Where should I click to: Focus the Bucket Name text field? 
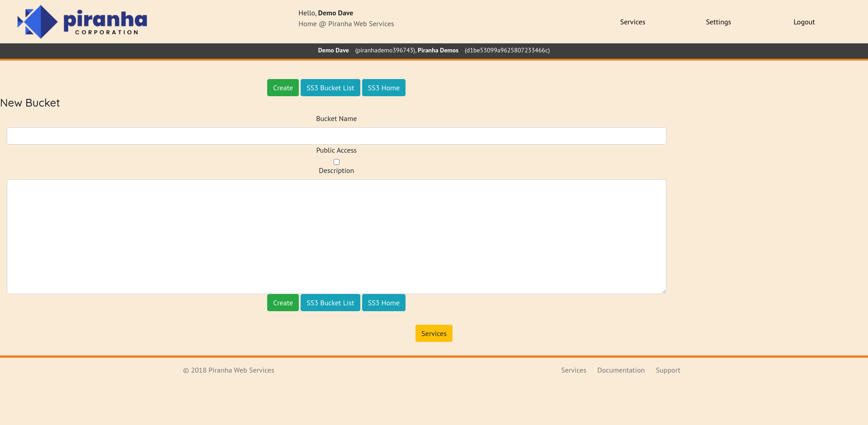[x=336, y=136]
